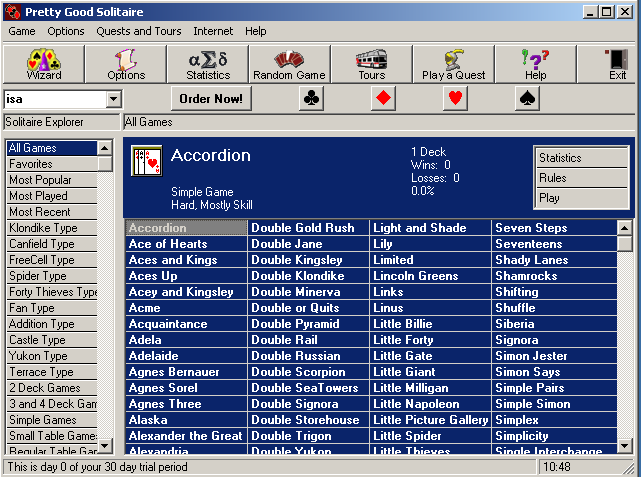This screenshot has height=477, width=641.
Task: Select the Shamrocks game
Action: 554,276
